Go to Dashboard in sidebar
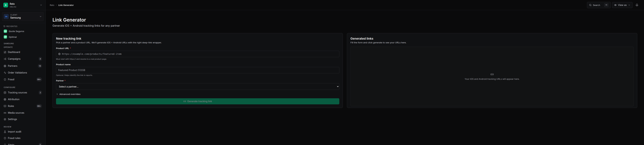This screenshot has height=145, width=644. coord(23,52)
